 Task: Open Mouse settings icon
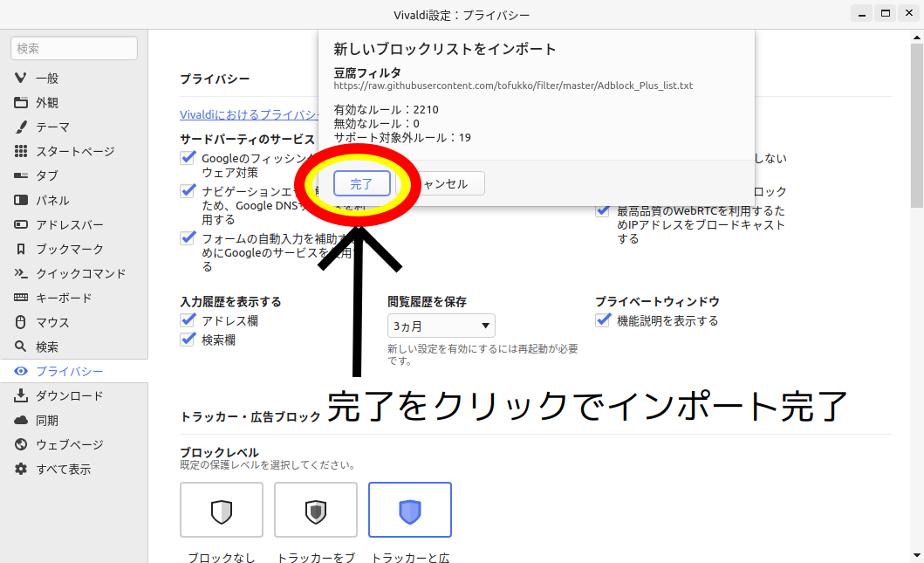coord(21,322)
